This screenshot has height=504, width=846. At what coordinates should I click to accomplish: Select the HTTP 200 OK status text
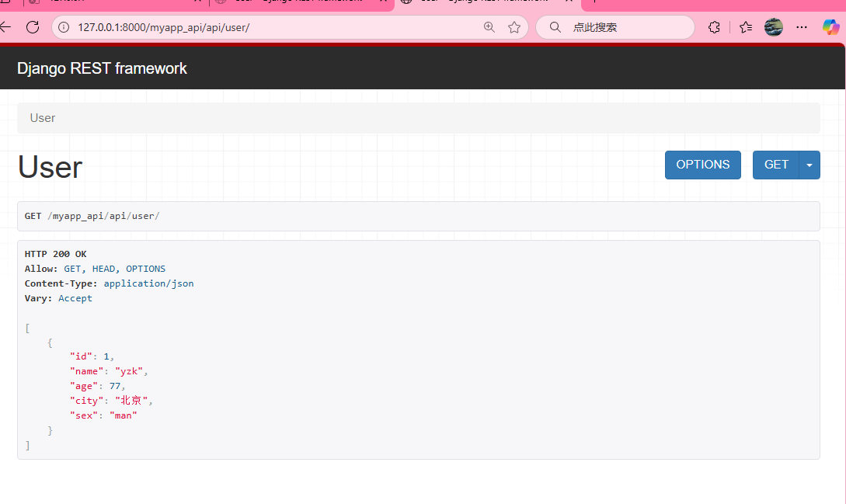click(56, 254)
